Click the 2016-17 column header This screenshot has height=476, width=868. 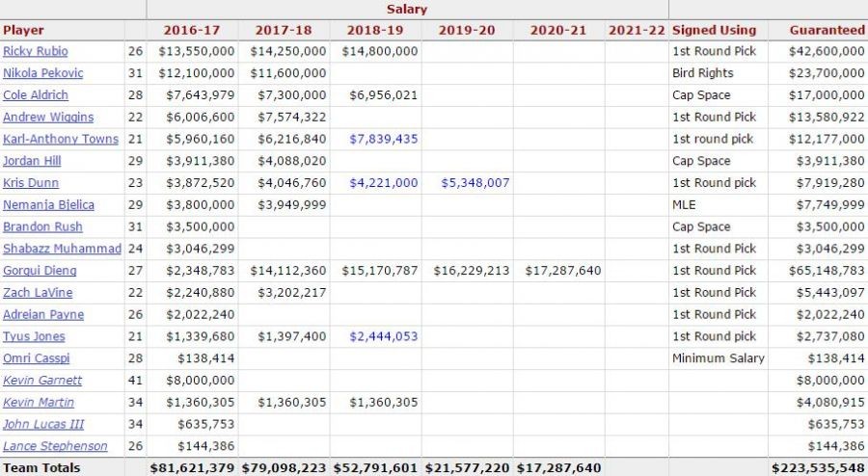coord(192,31)
